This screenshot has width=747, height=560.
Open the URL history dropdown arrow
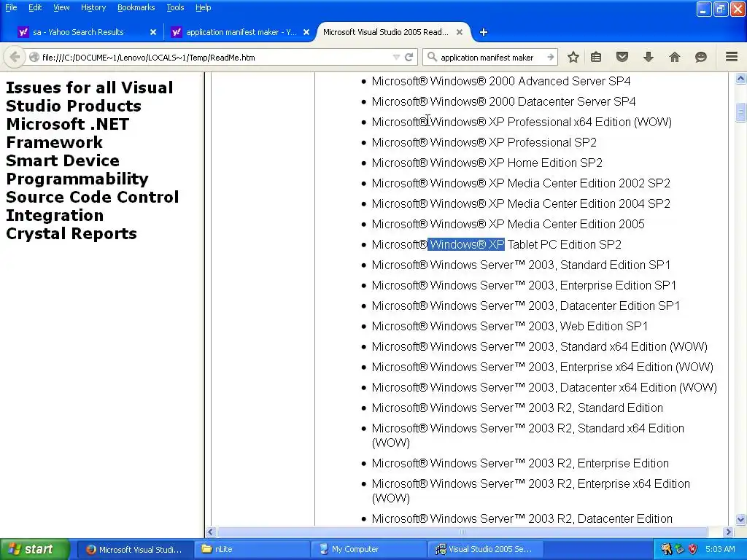click(396, 57)
